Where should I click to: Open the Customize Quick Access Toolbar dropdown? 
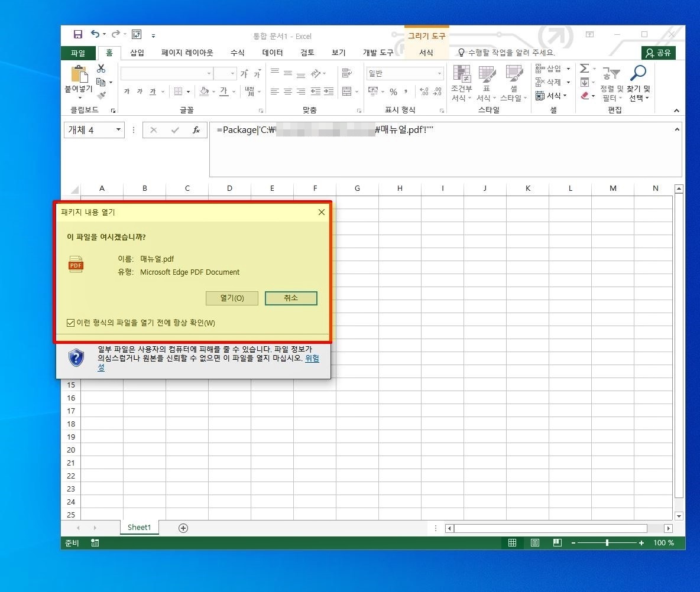pyautogui.click(x=153, y=35)
